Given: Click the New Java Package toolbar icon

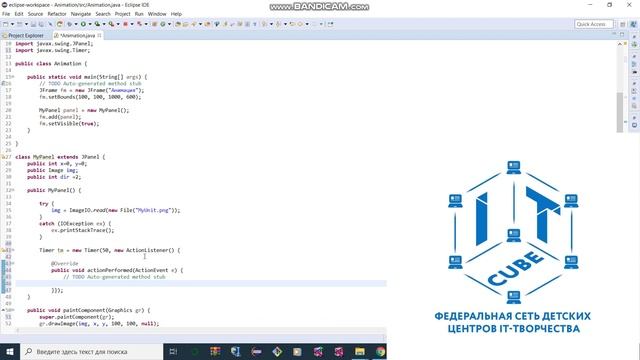Looking at the screenshot, I should tap(154, 24).
